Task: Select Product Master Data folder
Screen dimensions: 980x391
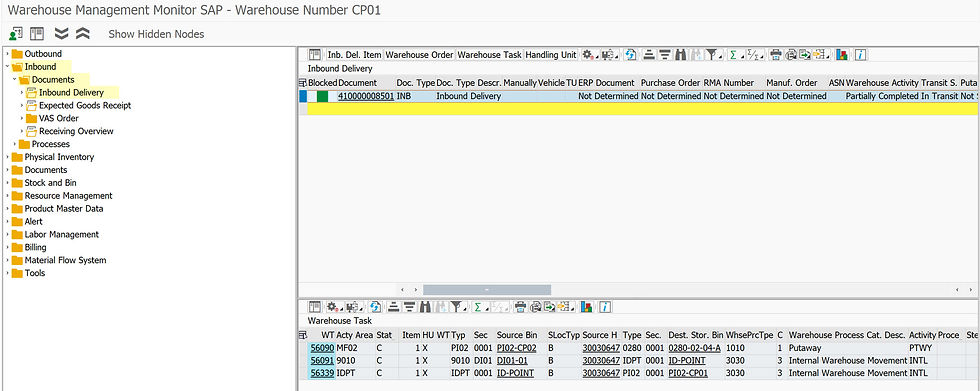Action: point(64,209)
